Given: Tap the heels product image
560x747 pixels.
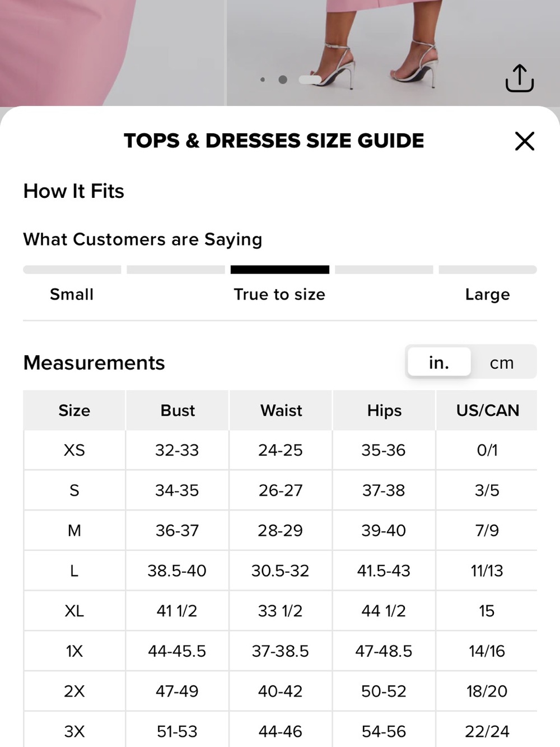Looking at the screenshot, I should point(393,53).
